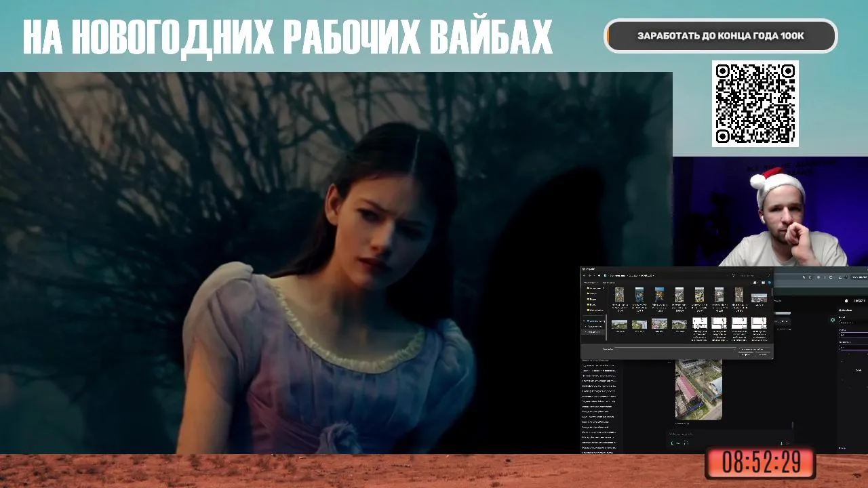Viewport: 868px width, 488px height.
Task: Open the aerial house image in the chat
Action: pos(698,390)
